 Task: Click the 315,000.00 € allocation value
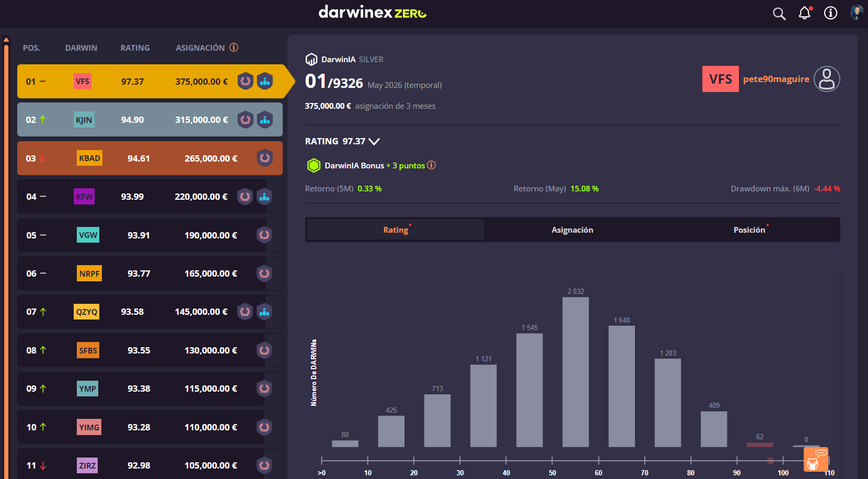202,120
